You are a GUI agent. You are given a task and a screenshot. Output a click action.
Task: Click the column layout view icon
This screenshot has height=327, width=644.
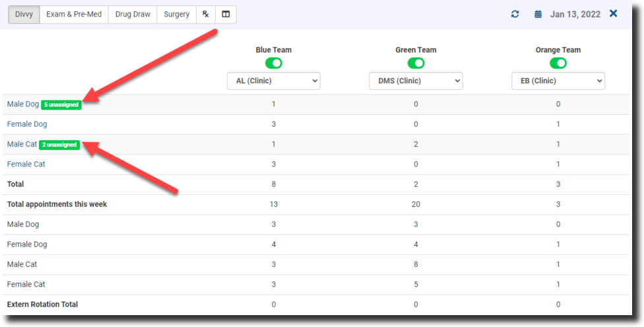(226, 14)
